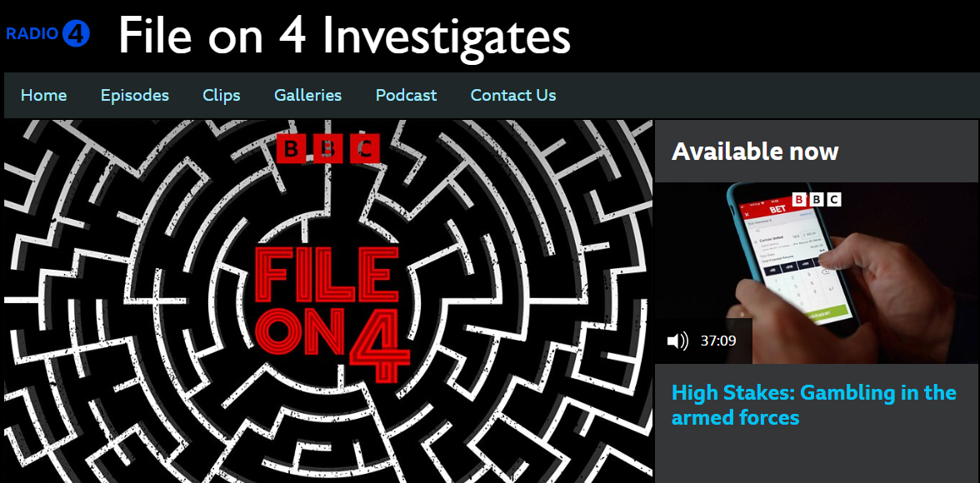Open the Clips section

(222, 95)
